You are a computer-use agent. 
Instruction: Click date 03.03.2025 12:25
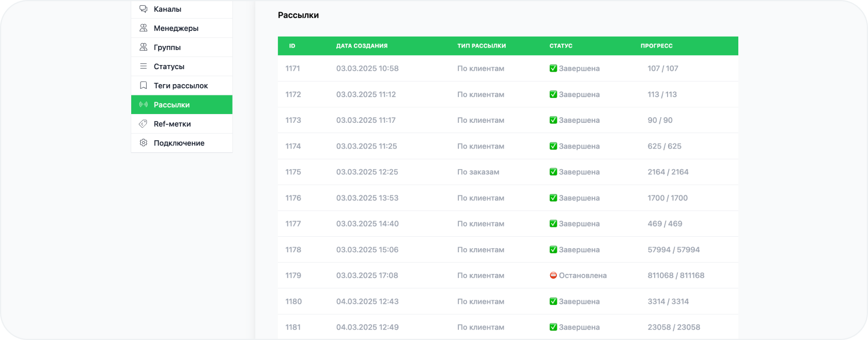coord(367,172)
